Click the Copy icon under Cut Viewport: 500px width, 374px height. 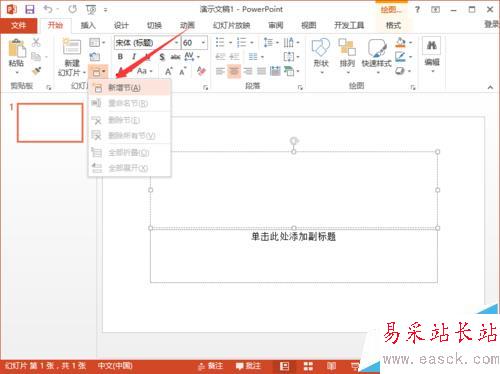[36, 56]
